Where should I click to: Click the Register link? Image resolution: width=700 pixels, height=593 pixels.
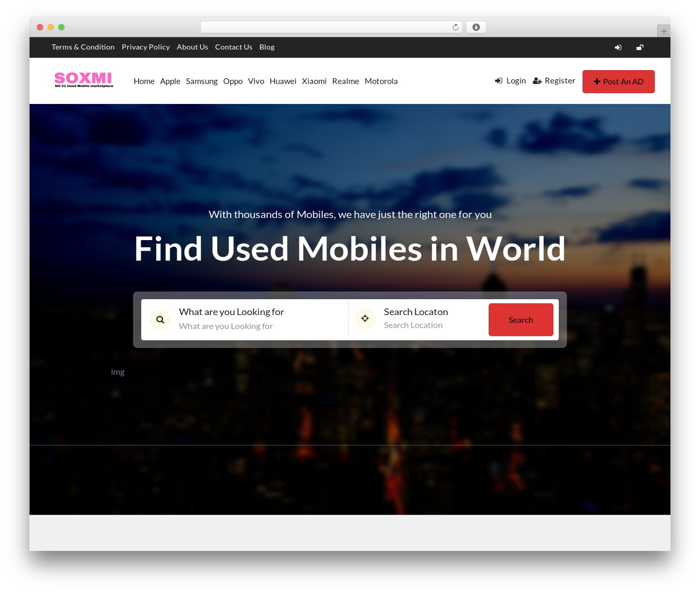coord(554,80)
